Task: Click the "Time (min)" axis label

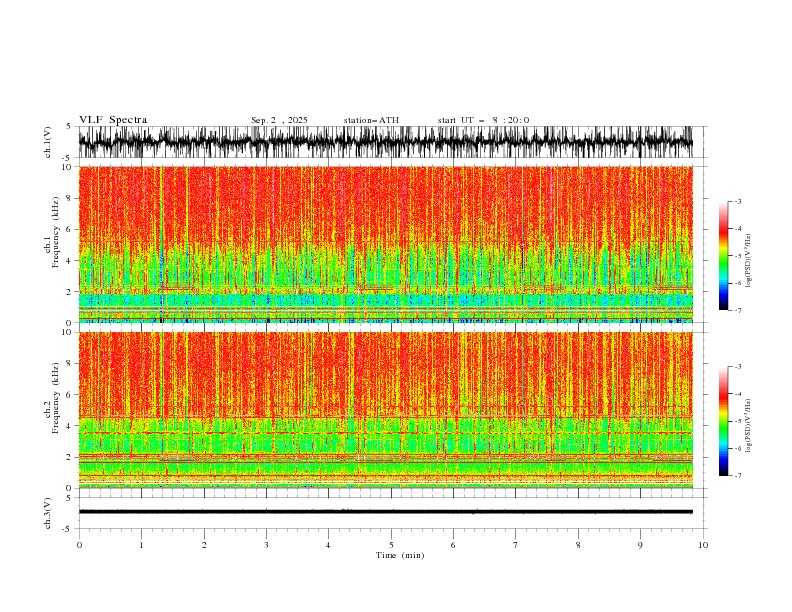Action: tap(400, 555)
